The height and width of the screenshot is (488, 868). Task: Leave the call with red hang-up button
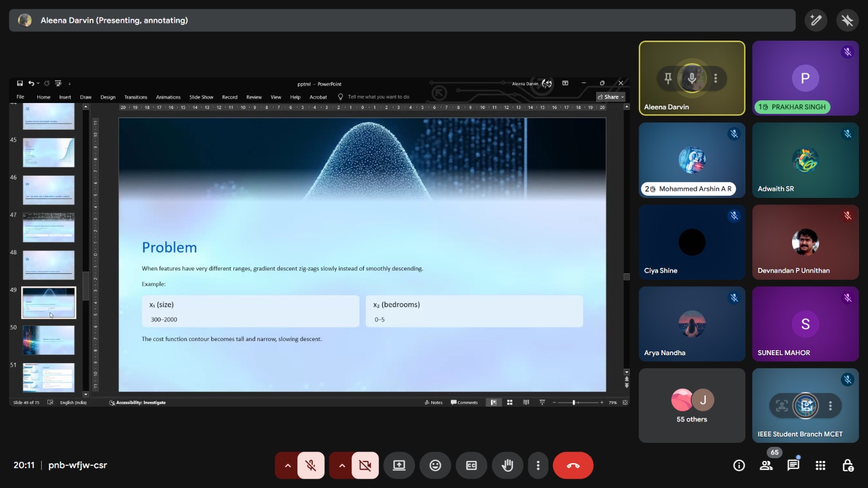tap(573, 465)
